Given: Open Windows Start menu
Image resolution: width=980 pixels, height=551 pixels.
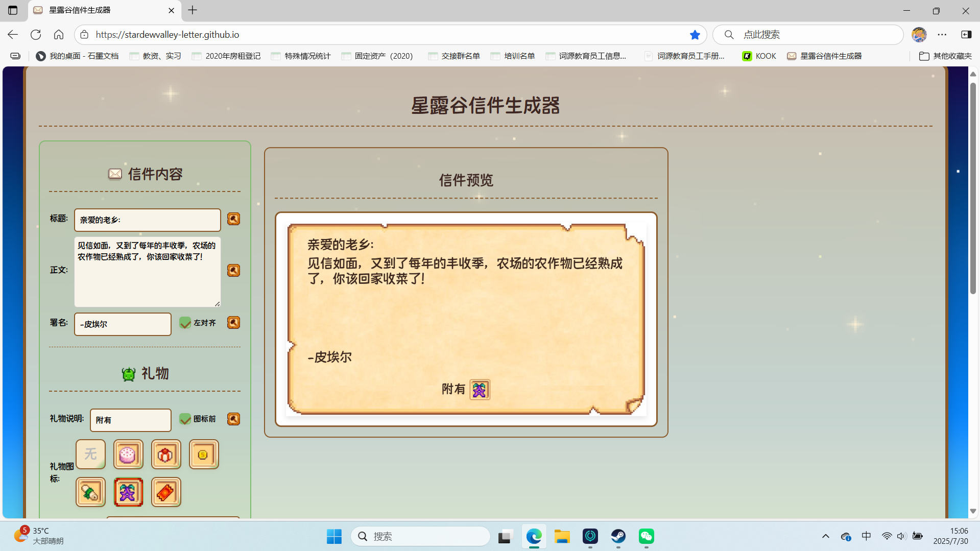Looking at the screenshot, I should point(334,536).
